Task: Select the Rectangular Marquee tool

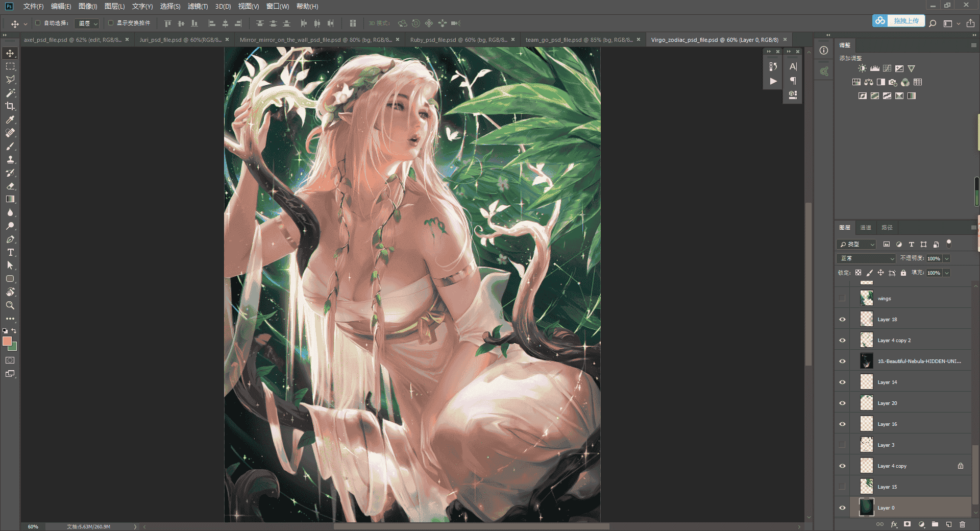Action: tap(10, 66)
